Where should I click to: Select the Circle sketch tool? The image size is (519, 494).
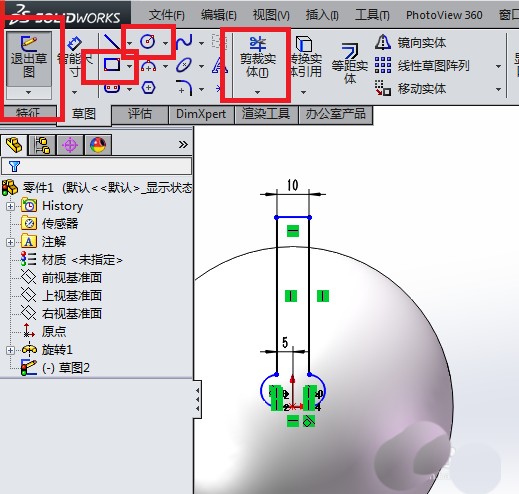pos(148,42)
